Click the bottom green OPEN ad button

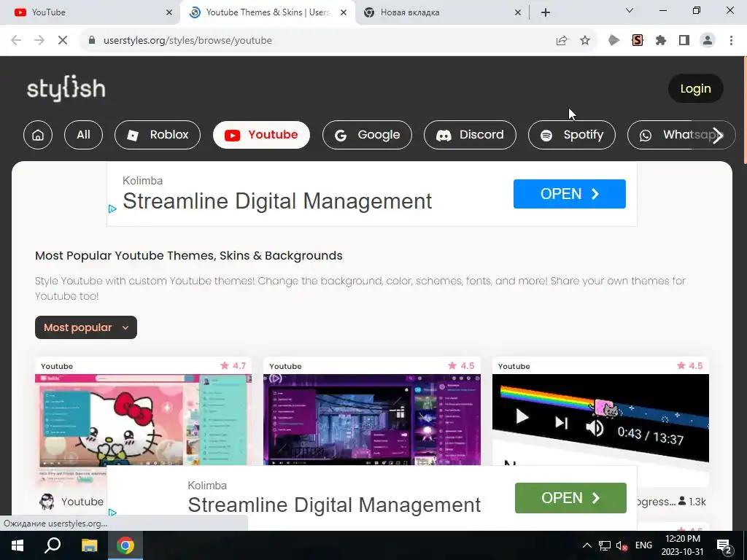click(x=570, y=498)
